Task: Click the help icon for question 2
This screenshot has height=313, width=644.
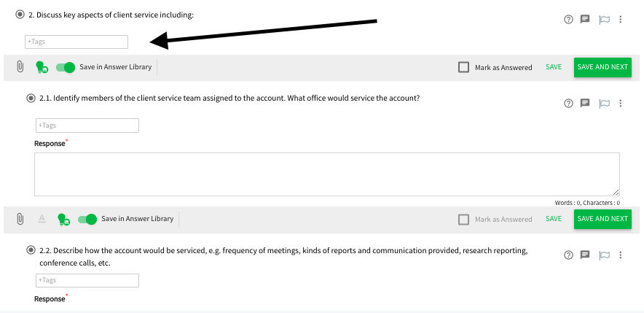Action: tap(568, 19)
